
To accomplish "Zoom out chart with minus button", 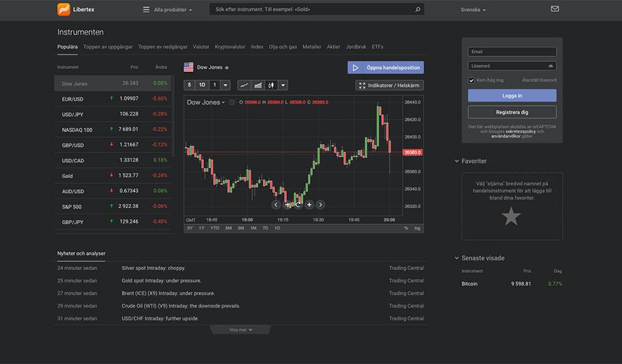I will [287, 205].
